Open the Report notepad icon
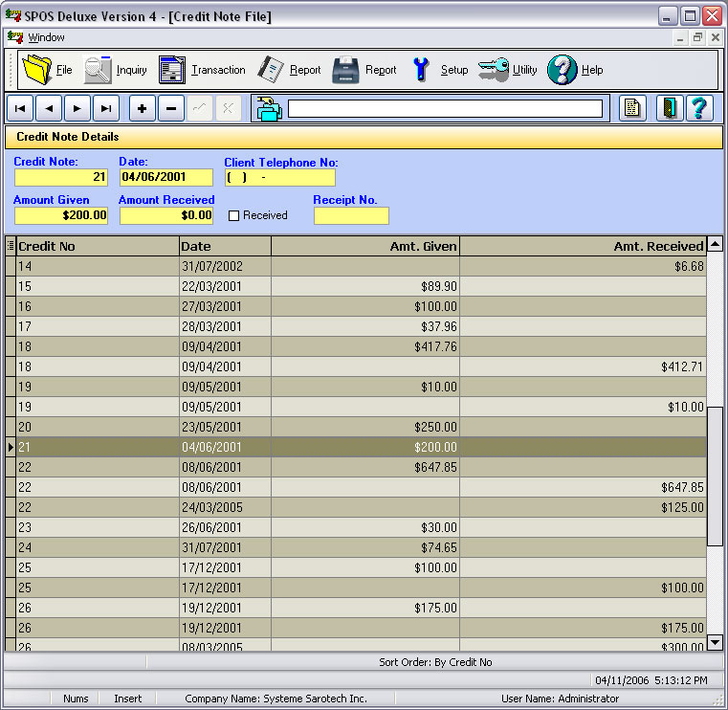Screen dimensions: 728x710 (x=270, y=70)
